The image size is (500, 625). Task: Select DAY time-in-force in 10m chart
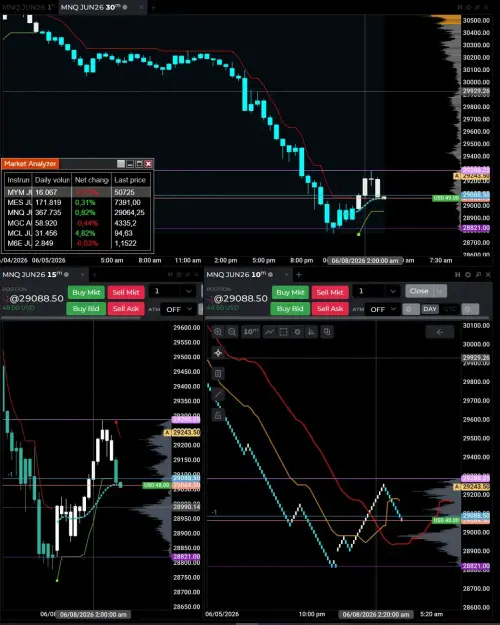(x=430, y=309)
